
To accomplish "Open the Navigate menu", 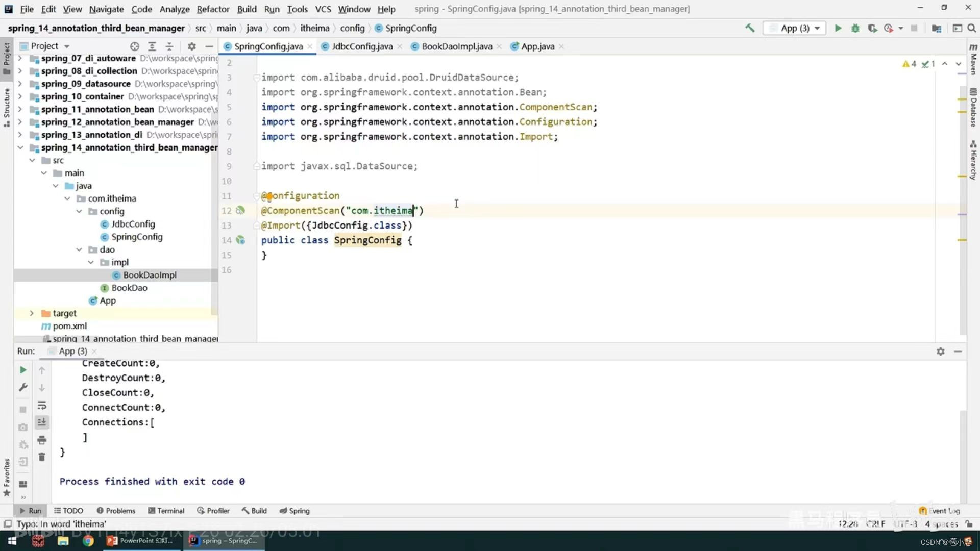I will [x=106, y=9].
